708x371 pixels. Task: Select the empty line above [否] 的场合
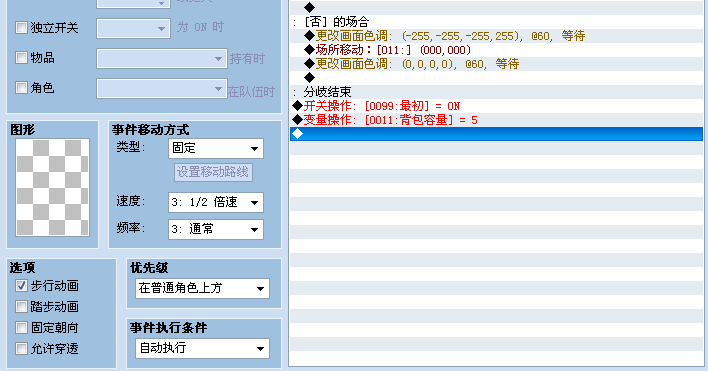tap(496, 8)
